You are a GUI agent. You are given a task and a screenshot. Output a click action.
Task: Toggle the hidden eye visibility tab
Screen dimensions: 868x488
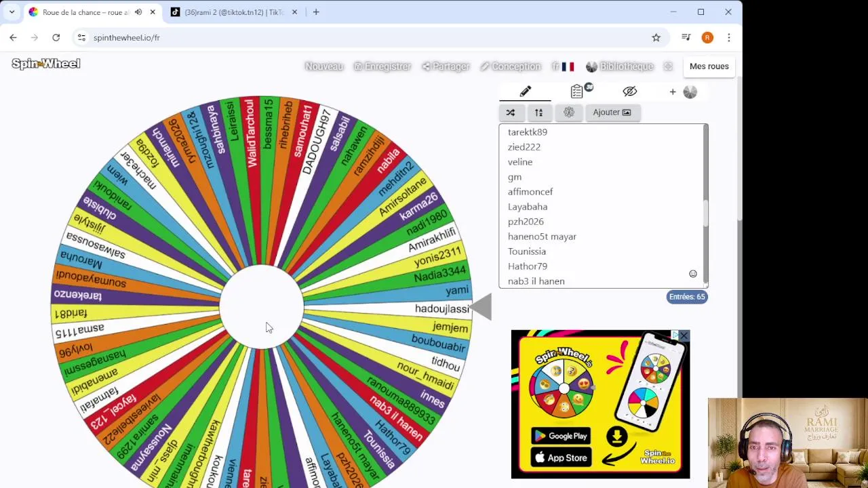(x=630, y=91)
